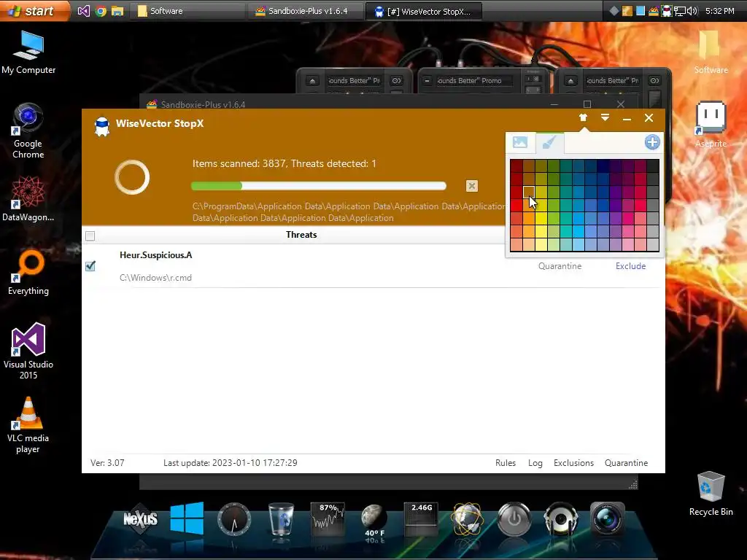Open the Rules link in footer

click(x=506, y=463)
